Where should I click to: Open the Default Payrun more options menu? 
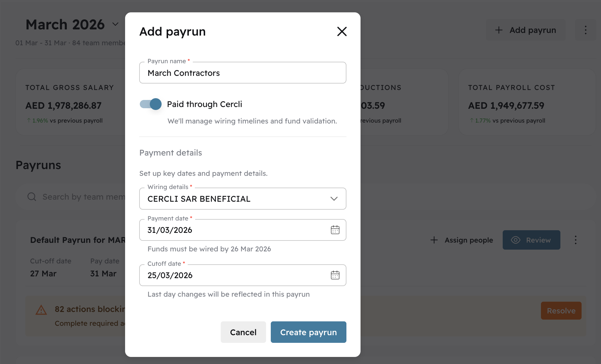tap(576, 240)
